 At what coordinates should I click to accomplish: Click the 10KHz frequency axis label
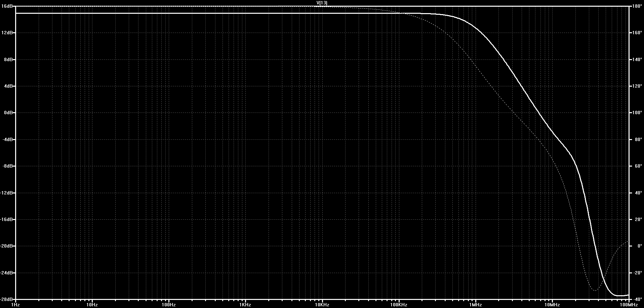pos(322,305)
